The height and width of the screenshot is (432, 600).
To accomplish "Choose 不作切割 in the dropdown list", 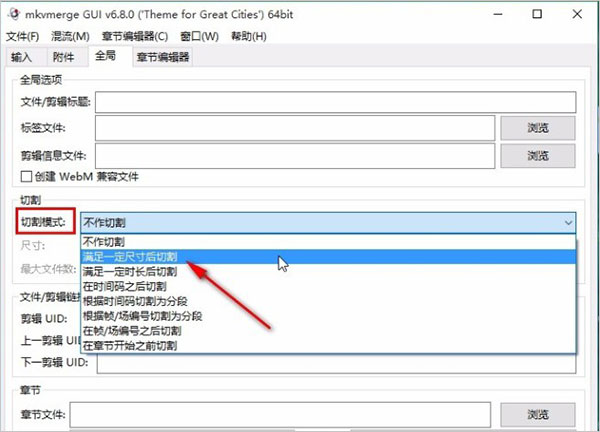I will (x=328, y=242).
